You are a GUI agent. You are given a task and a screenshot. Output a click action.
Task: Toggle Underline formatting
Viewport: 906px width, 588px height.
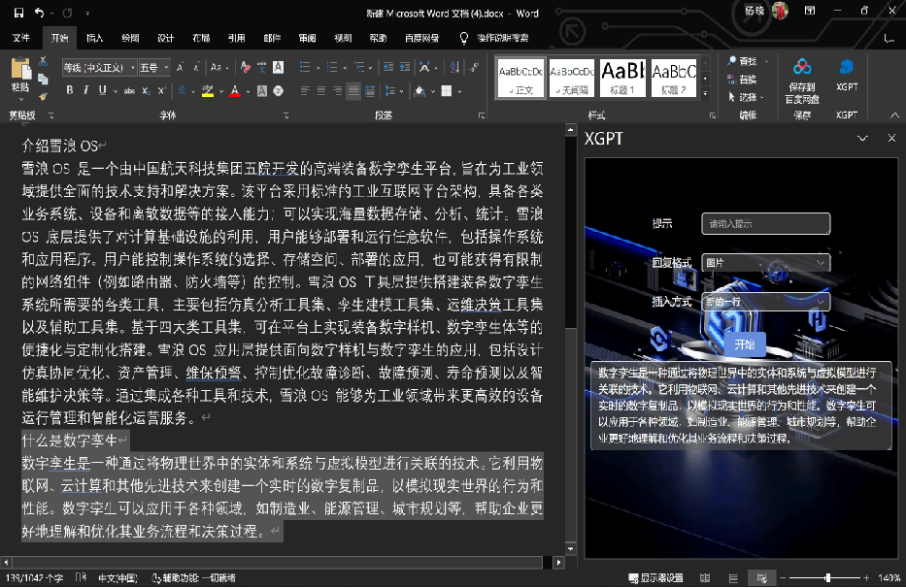[x=102, y=90]
